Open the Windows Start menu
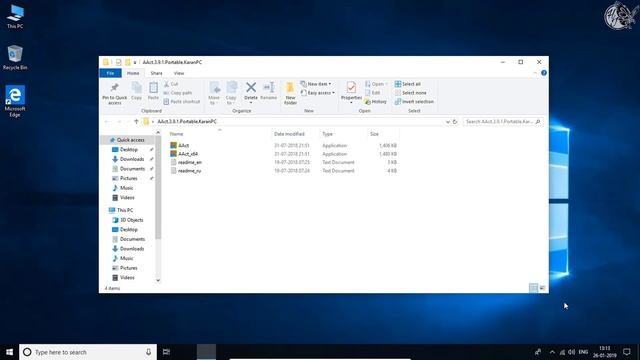 pyautogui.click(x=9, y=352)
